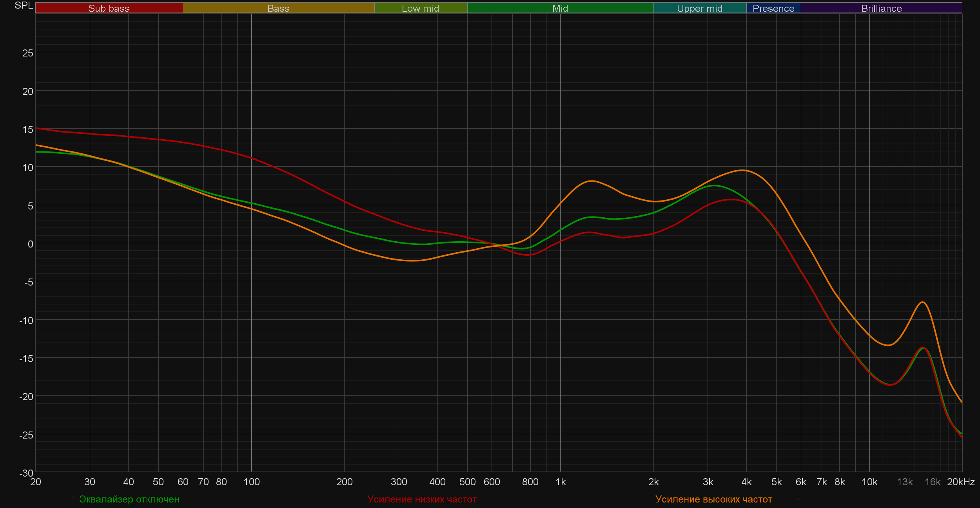Select the Presence band header

(773, 8)
